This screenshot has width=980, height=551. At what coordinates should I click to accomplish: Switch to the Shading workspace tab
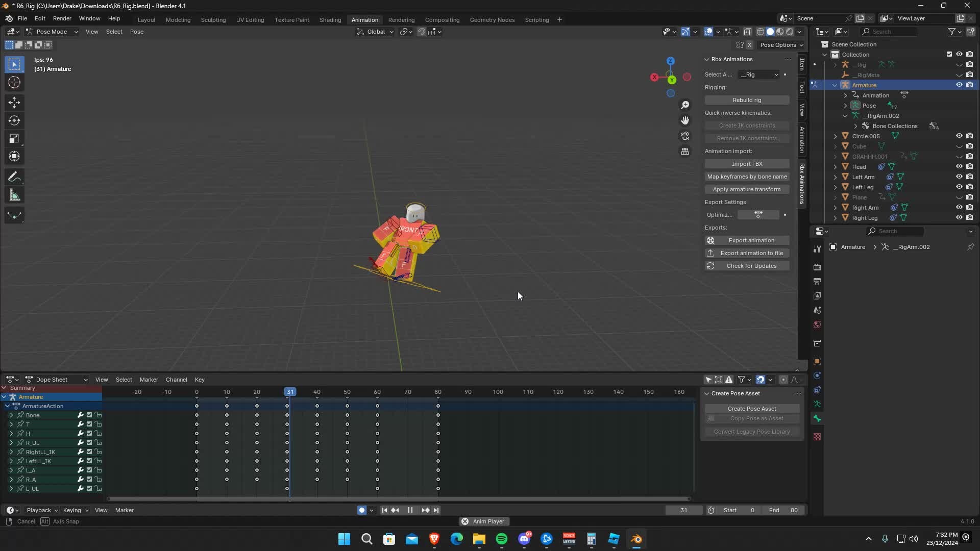click(x=330, y=19)
